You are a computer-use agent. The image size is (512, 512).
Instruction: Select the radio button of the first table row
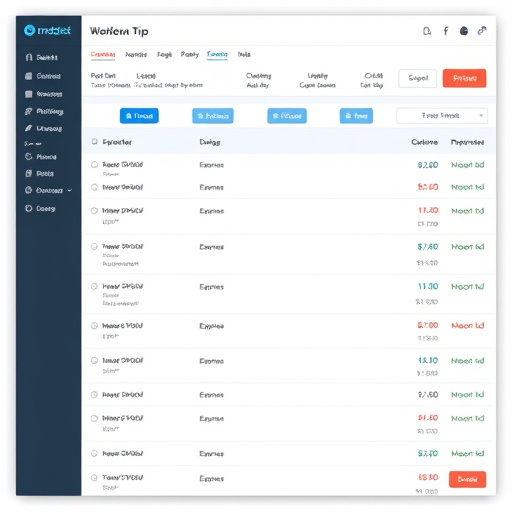coord(95,164)
